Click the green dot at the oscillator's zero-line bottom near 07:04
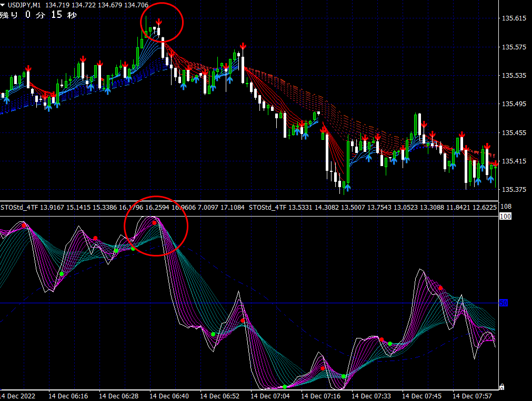Image resolution: width=532 pixels, height=401 pixels. [x=285, y=387]
